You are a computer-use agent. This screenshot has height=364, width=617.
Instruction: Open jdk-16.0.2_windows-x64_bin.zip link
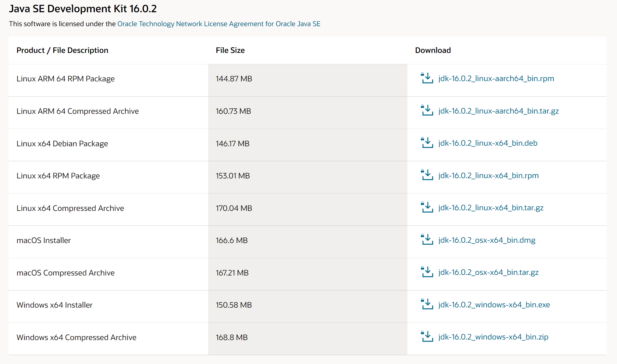493,337
